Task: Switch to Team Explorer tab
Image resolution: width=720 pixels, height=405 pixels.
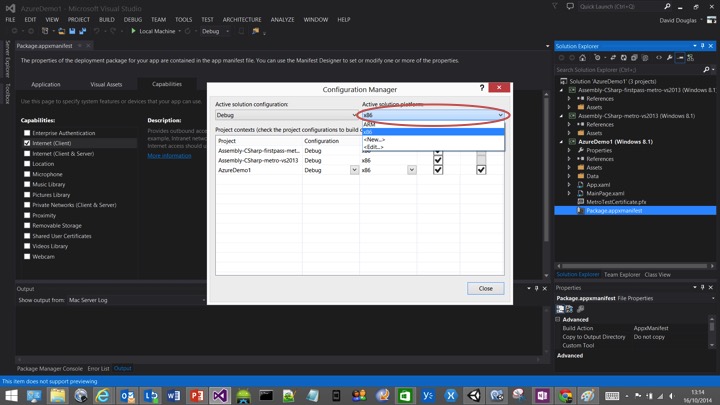Action: point(622,275)
